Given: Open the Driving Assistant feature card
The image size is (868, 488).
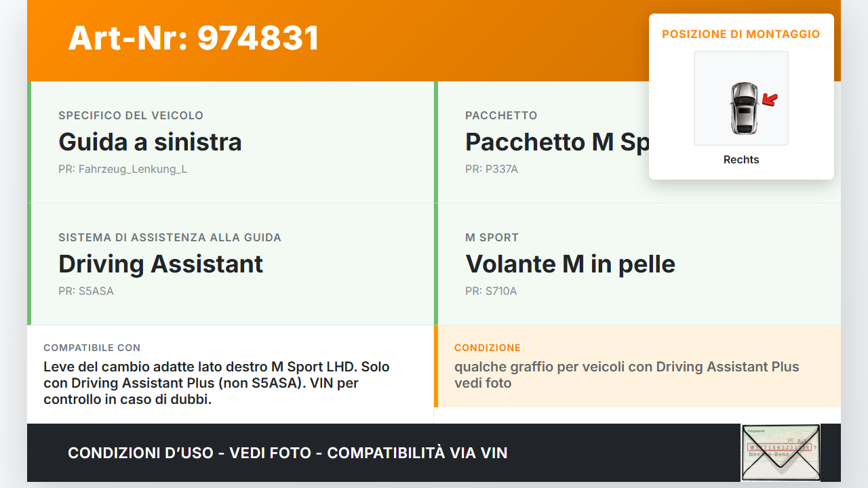Looking at the screenshot, I should pos(231,264).
